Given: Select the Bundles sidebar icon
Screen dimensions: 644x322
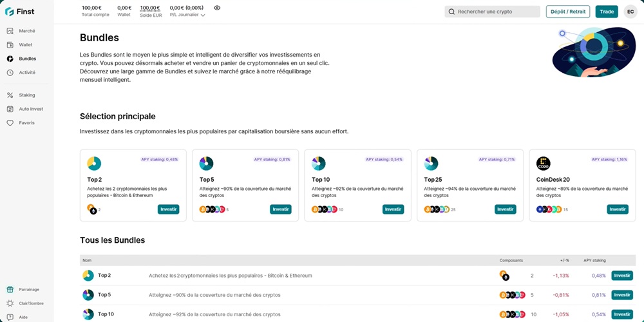Looking at the screenshot, I should 10,59.
